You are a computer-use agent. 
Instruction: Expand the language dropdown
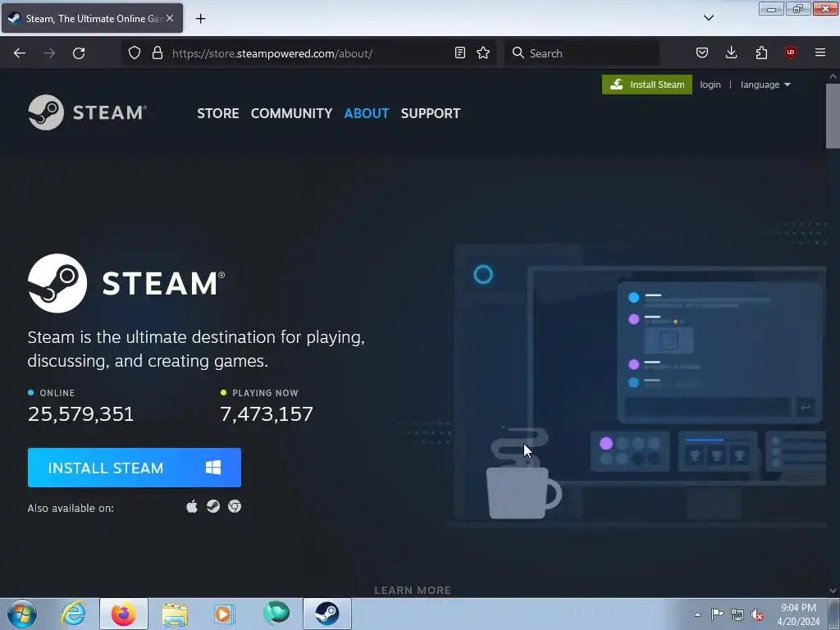[x=765, y=84]
